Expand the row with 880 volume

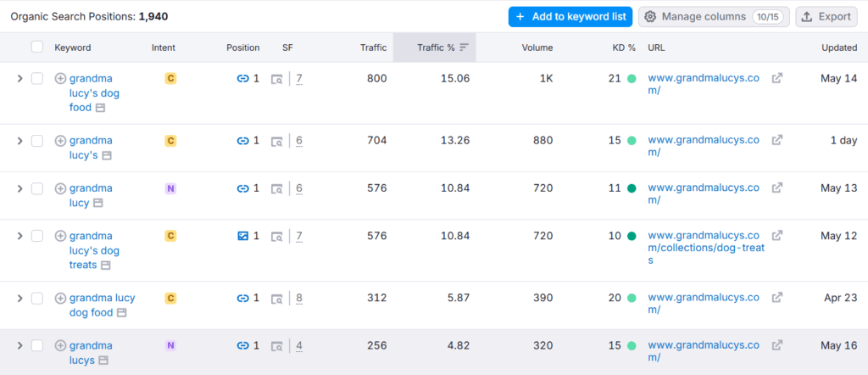pyautogui.click(x=20, y=141)
